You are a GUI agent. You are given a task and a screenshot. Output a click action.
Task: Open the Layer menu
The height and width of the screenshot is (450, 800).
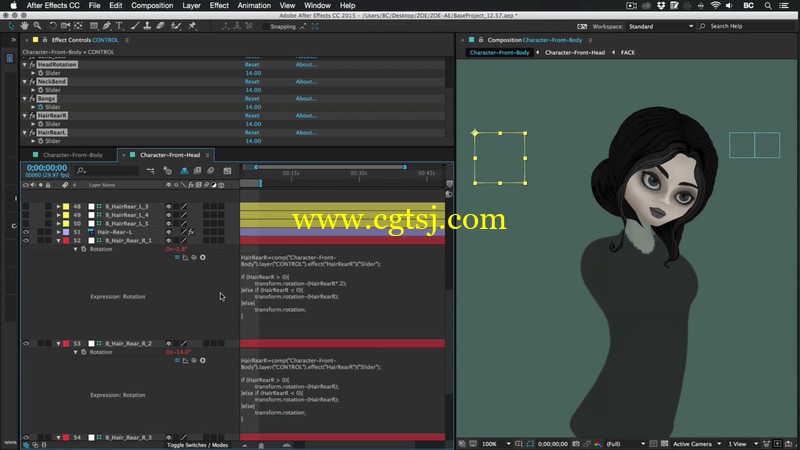pos(191,6)
